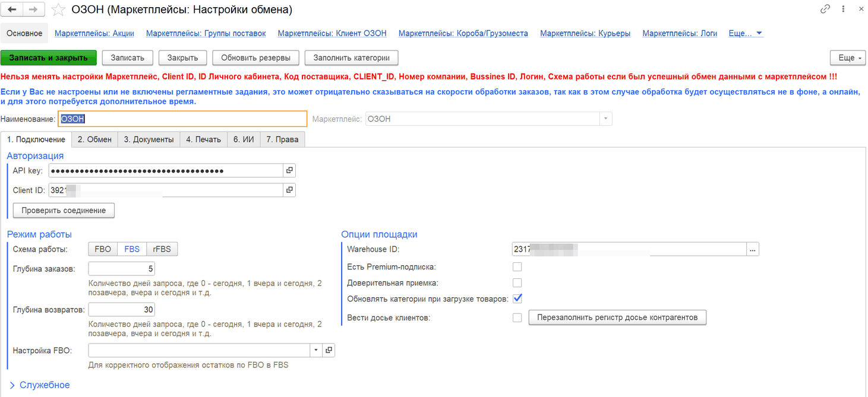The width and height of the screenshot is (868, 397).
Task: Focus the API key field
Action: click(166, 170)
